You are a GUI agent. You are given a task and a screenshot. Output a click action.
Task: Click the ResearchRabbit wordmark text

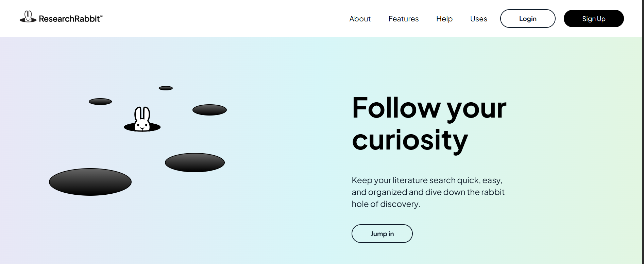(x=69, y=19)
